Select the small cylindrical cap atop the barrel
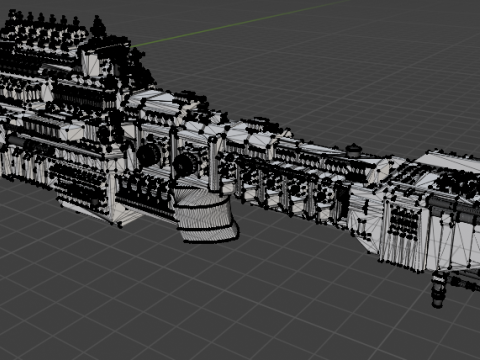This screenshot has width=480, height=360. tap(354, 150)
